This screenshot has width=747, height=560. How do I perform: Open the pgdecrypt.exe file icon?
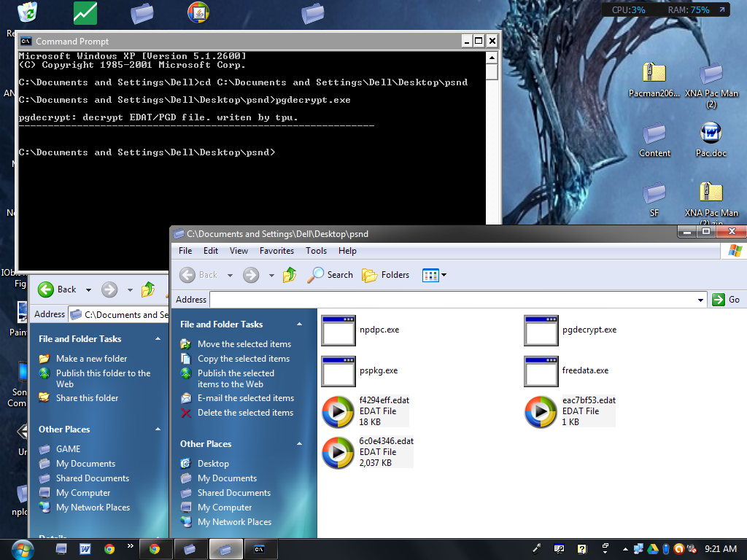pos(542,330)
